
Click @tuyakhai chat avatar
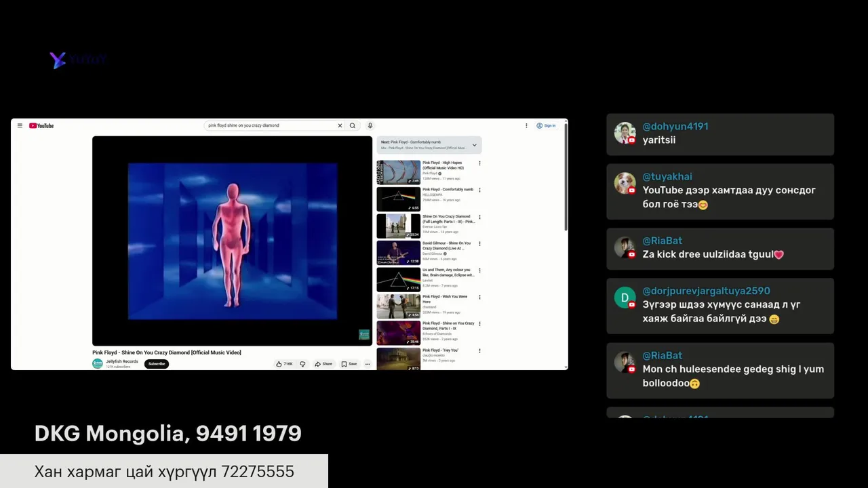coord(625,184)
